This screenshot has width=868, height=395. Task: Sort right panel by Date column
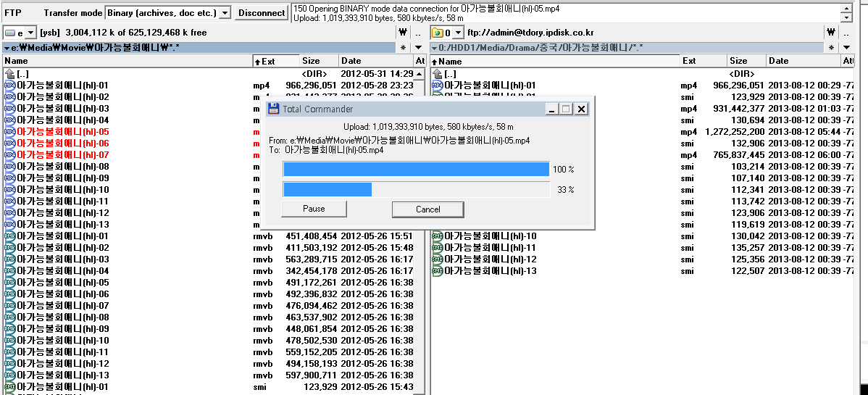804,61
